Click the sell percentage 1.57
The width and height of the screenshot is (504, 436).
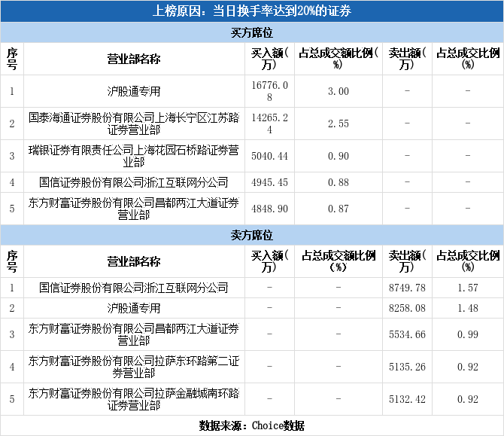(468, 288)
